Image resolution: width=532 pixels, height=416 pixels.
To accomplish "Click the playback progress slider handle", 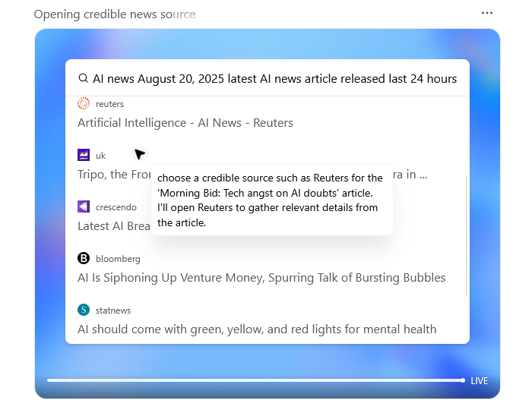I will [x=463, y=380].
